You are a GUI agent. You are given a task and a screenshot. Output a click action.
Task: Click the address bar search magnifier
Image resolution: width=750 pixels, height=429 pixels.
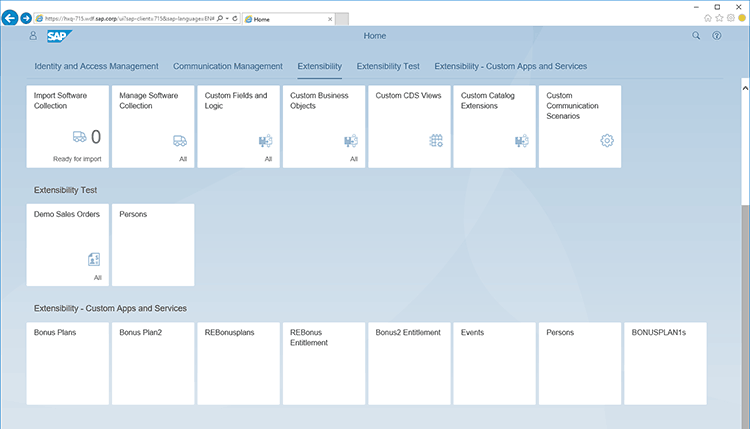[x=220, y=19]
